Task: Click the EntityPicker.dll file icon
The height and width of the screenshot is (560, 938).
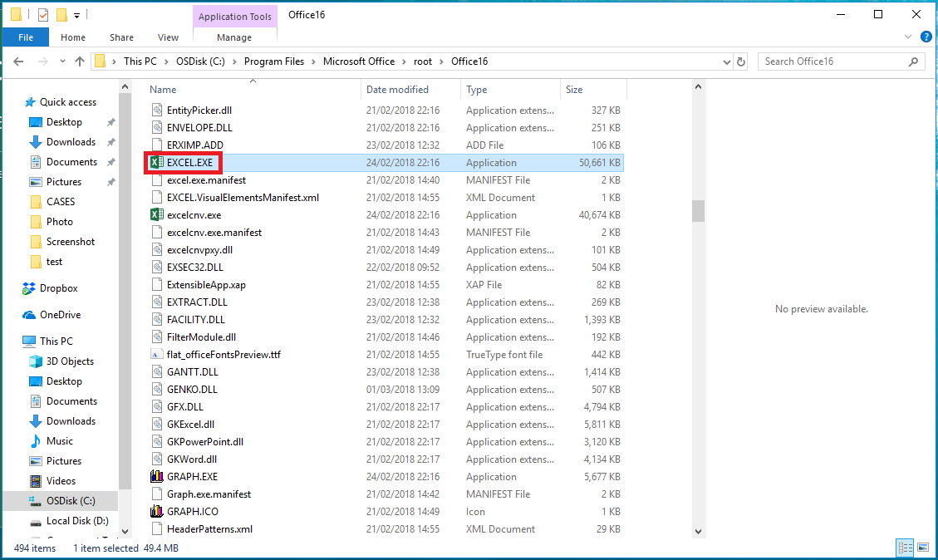Action: click(157, 110)
